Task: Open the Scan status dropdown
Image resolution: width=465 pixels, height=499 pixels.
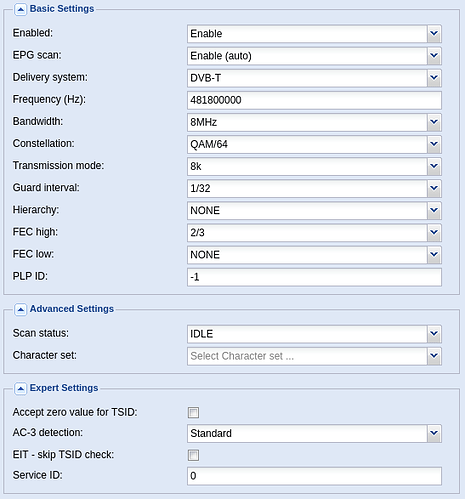Action: [314, 334]
